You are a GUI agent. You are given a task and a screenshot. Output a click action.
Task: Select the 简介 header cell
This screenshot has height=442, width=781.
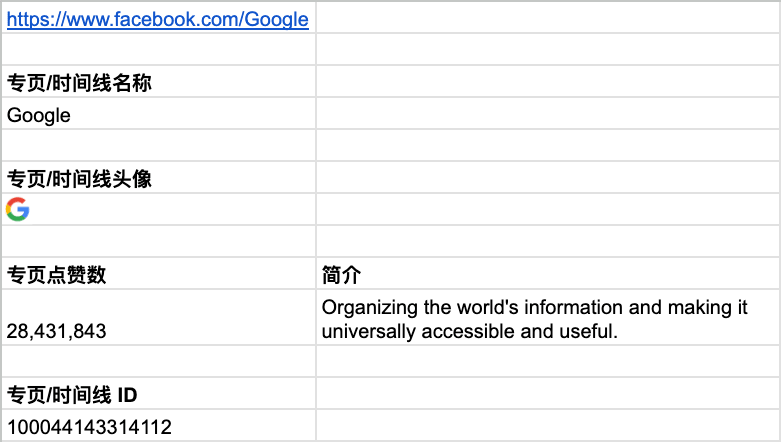[548, 274]
